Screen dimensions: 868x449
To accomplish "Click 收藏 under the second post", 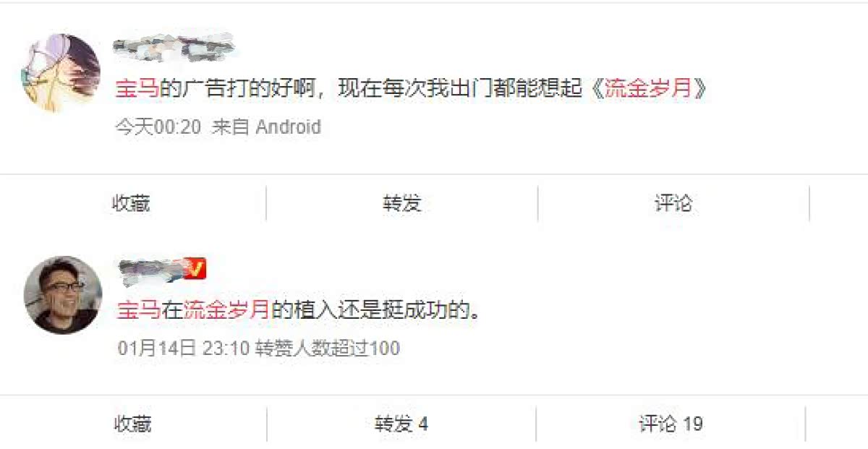I will coord(132,424).
